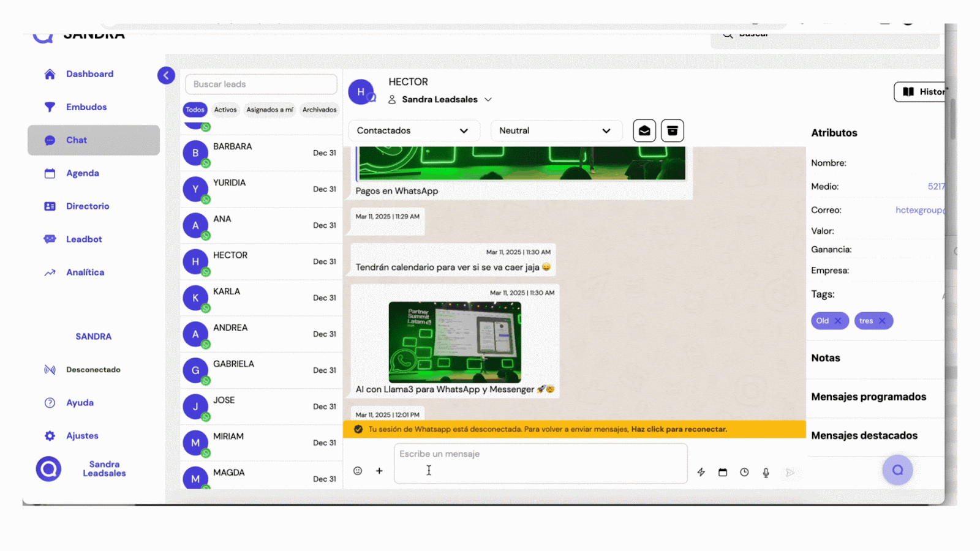Remove the tres tag
The height and width of the screenshot is (551, 980).
tap(882, 321)
